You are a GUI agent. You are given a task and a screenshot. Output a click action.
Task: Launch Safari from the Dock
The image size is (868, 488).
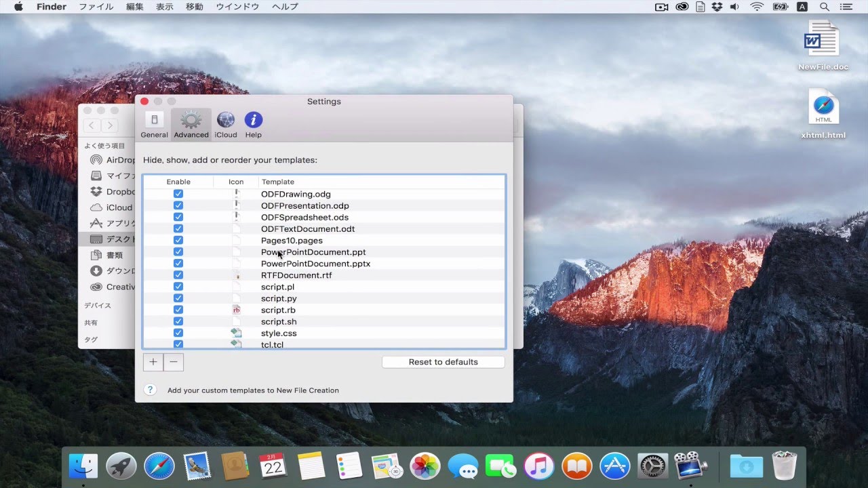(159, 466)
